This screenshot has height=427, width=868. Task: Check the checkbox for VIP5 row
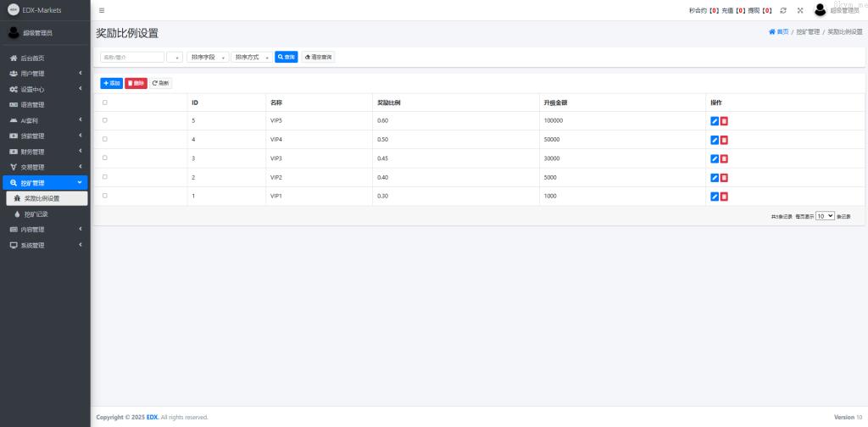tap(105, 120)
